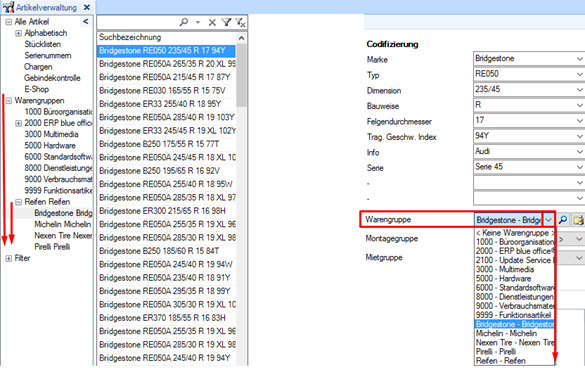Select Nexen Tire tree item

[63, 236]
